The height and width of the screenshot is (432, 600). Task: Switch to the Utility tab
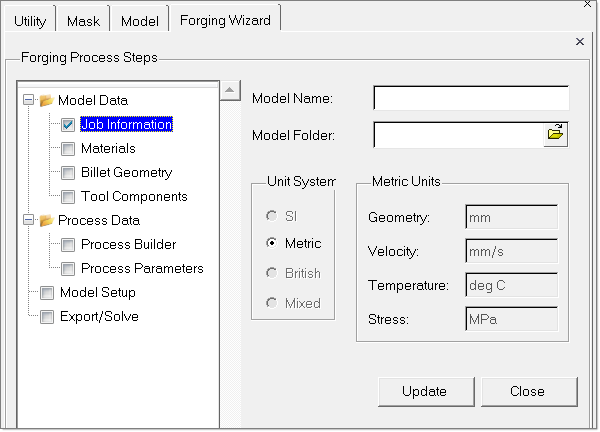point(30,20)
